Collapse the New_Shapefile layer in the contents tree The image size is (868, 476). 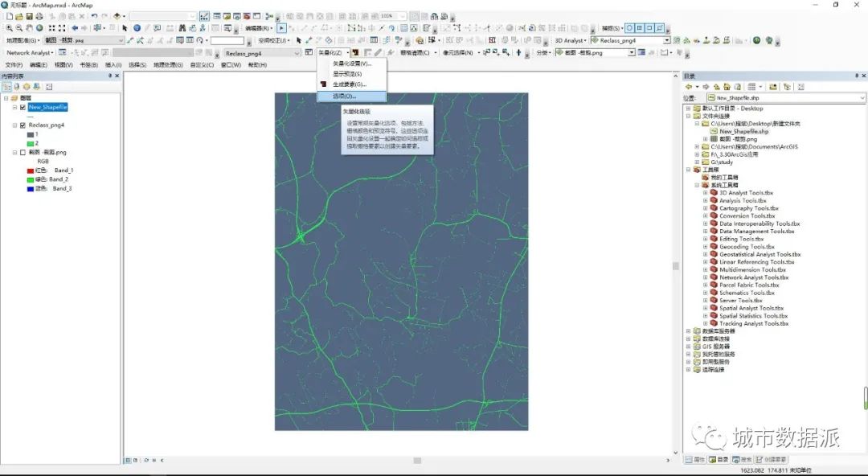tap(15, 108)
